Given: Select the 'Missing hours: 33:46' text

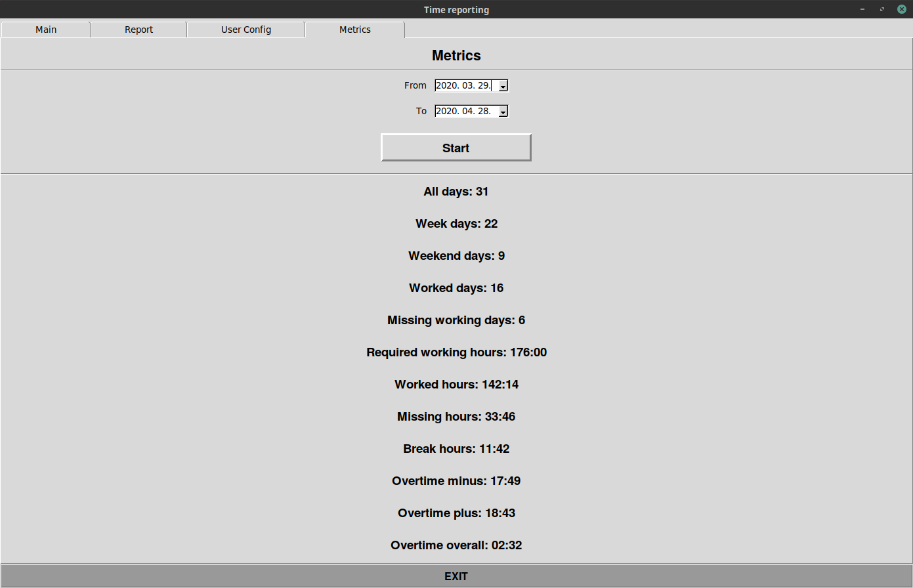Looking at the screenshot, I should (456, 417).
